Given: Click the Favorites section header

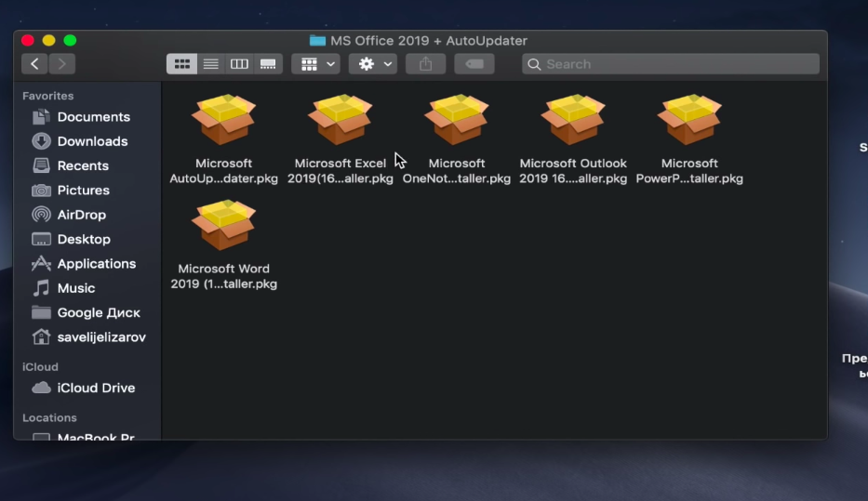Looking at the screenshot, I should click(47, 96).
